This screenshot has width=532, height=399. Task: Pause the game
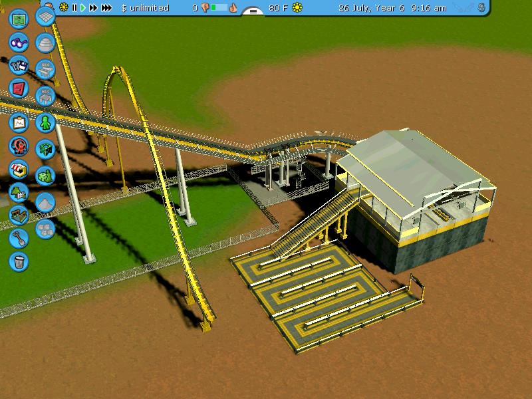tap(74, 8)
